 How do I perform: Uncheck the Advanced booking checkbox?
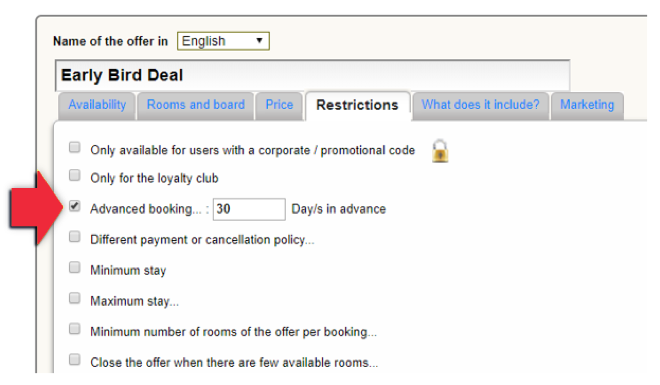(x=75, y=206)
